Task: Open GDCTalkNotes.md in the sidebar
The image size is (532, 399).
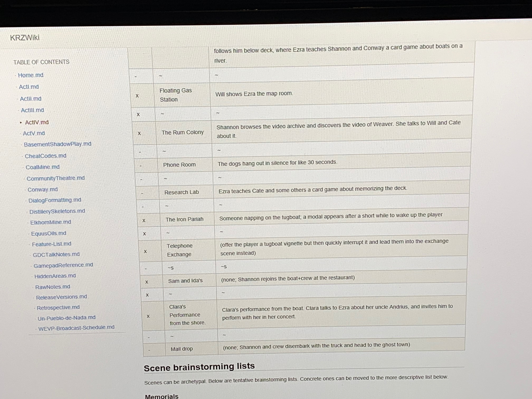Action: (56, 255)
